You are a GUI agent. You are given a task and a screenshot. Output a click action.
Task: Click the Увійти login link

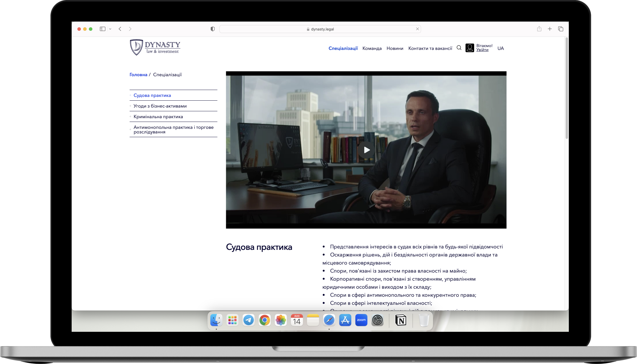(482, 50)
